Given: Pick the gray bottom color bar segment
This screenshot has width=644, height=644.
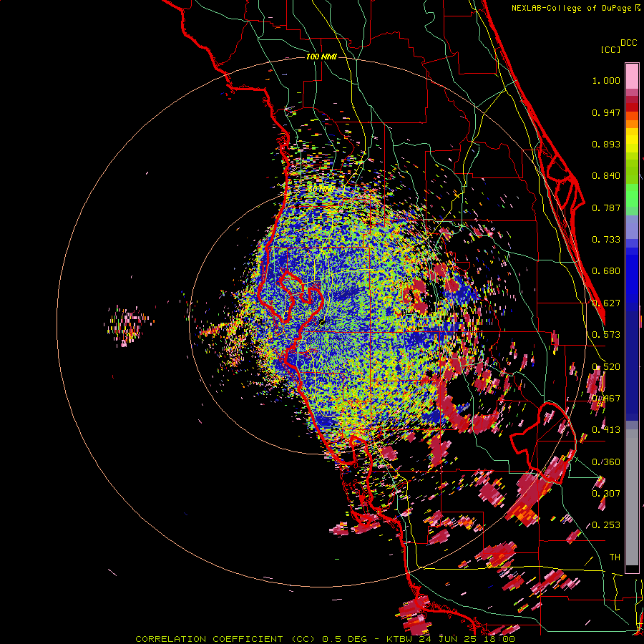Looking at the screenshot, I should 632,497.
